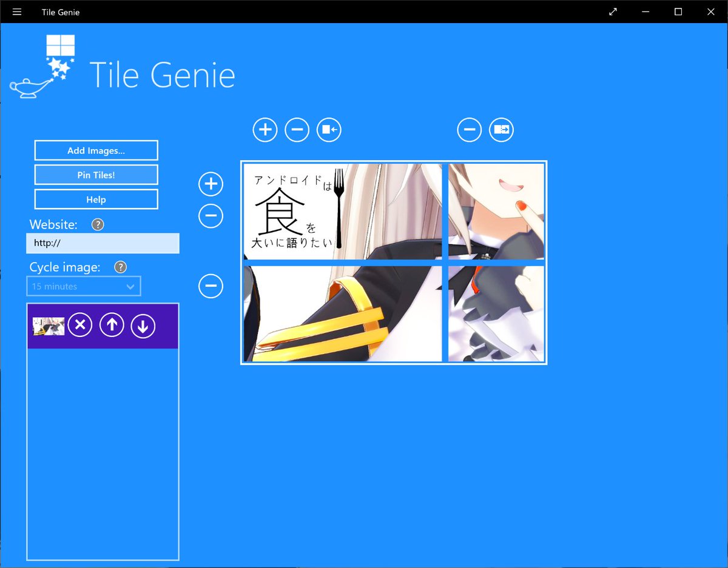Click the Add Images... button
Viewport: 728px width, 568px height.
[x=96, y=150]
